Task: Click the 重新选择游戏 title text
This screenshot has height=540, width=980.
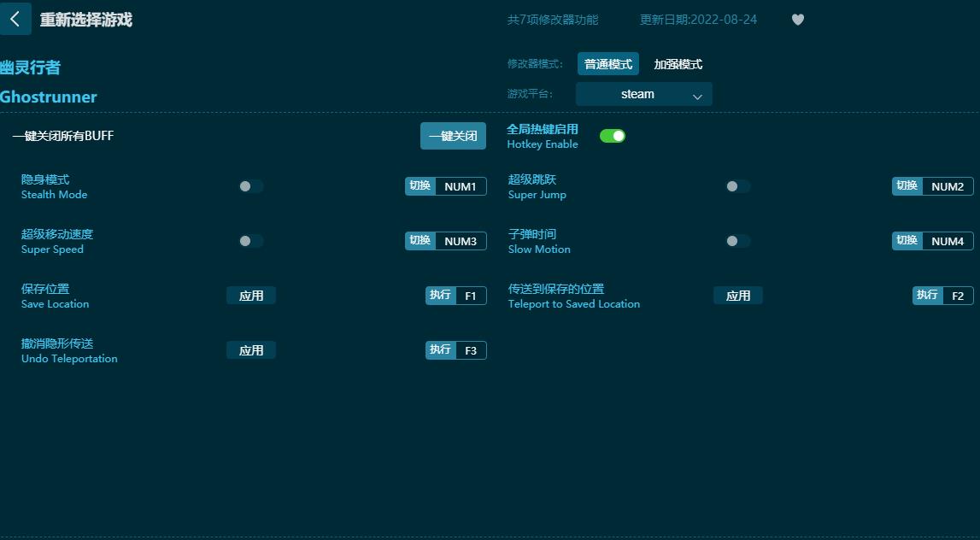Action: pos(86,20)
